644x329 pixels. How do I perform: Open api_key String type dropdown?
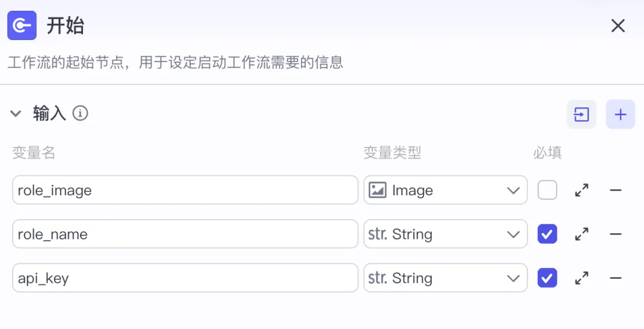click(x=445, y=278)
